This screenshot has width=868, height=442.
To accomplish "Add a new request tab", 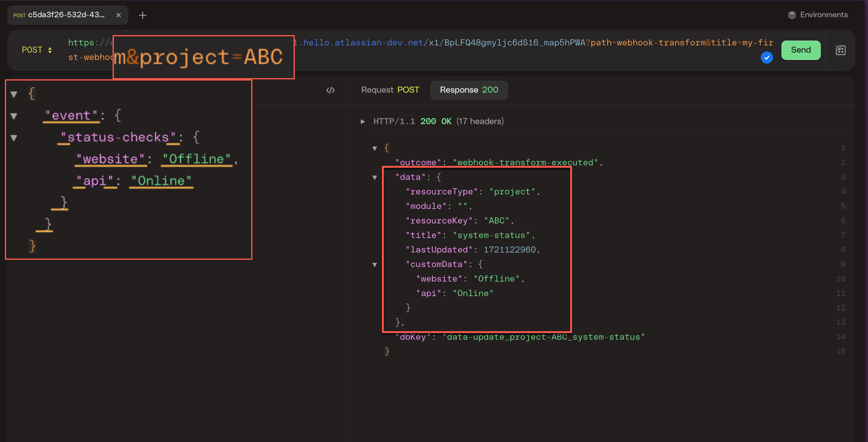I will pyautogui.click(x=143, y=15).
